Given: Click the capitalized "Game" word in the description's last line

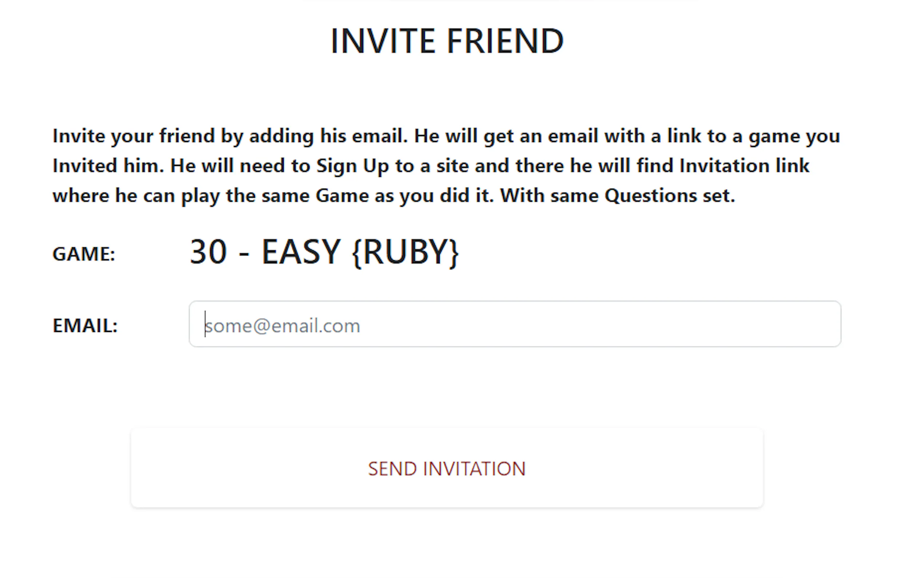Looking at the screenshot, I should (x=342, y=196).
